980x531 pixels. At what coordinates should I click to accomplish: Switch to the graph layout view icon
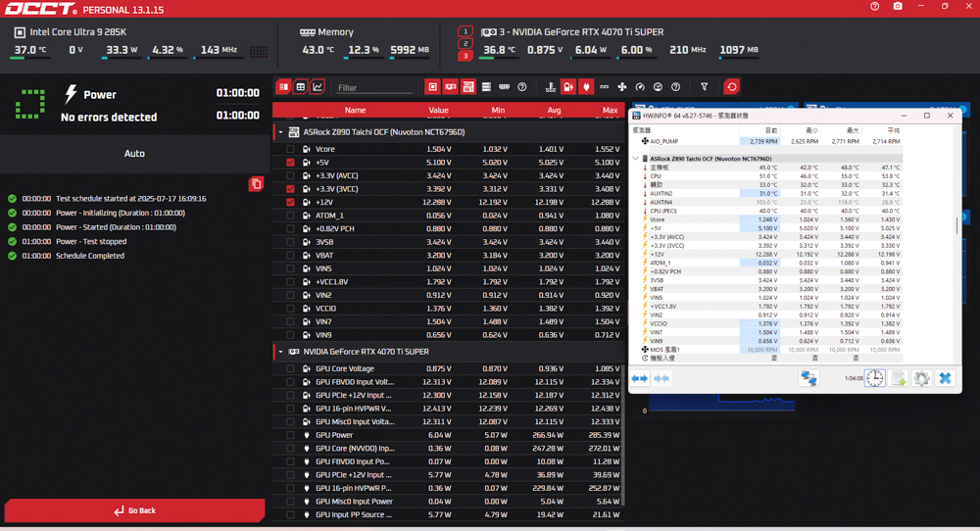tap(318, 87)
